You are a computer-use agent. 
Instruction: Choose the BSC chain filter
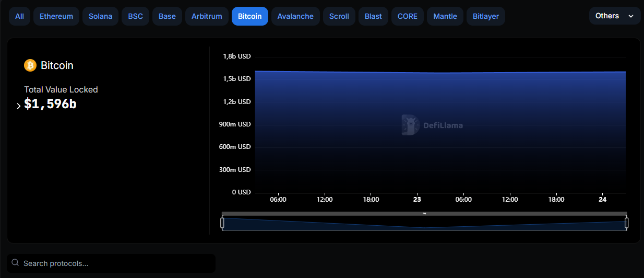[x=135, y=16]
